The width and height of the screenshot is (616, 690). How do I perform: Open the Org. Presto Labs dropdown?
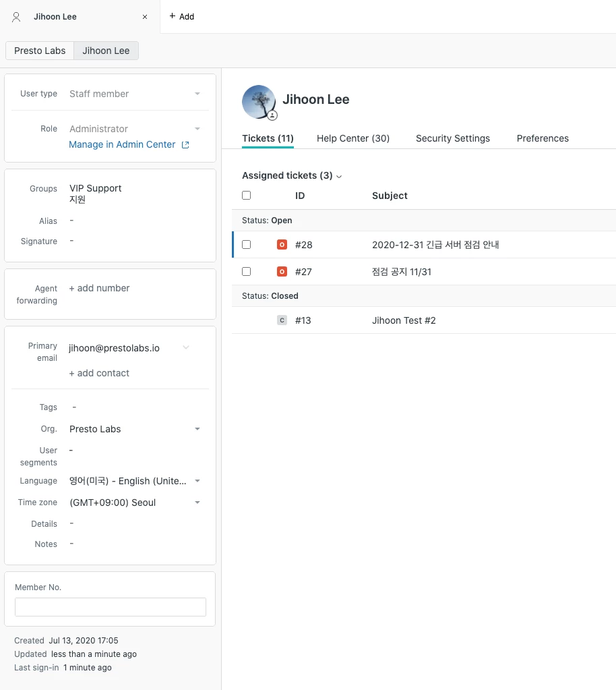[135, 429]
